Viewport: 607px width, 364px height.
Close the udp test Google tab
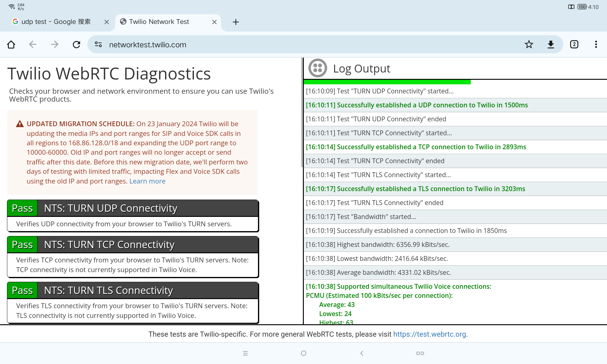click(107, 22)
